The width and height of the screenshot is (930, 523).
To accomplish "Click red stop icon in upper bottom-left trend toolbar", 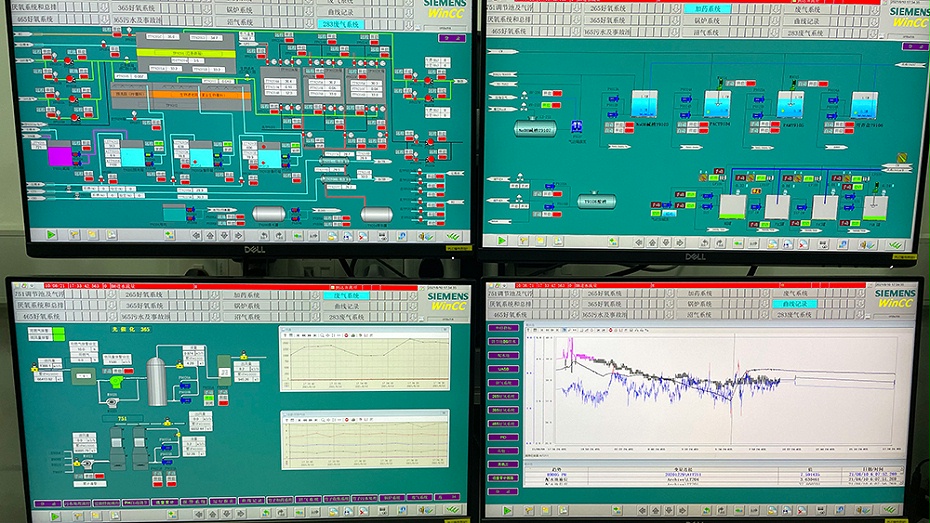I will click(346, 336).
